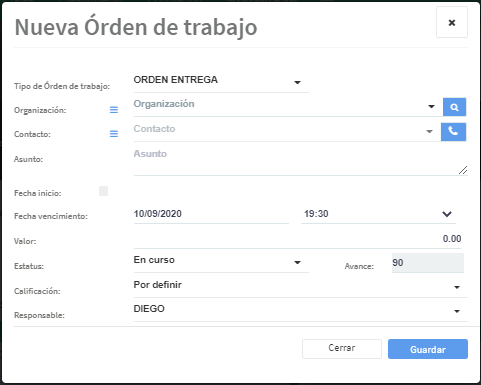481x385 pixels.
Task: Close the dialog with the X button
Action: pos(452,22)
